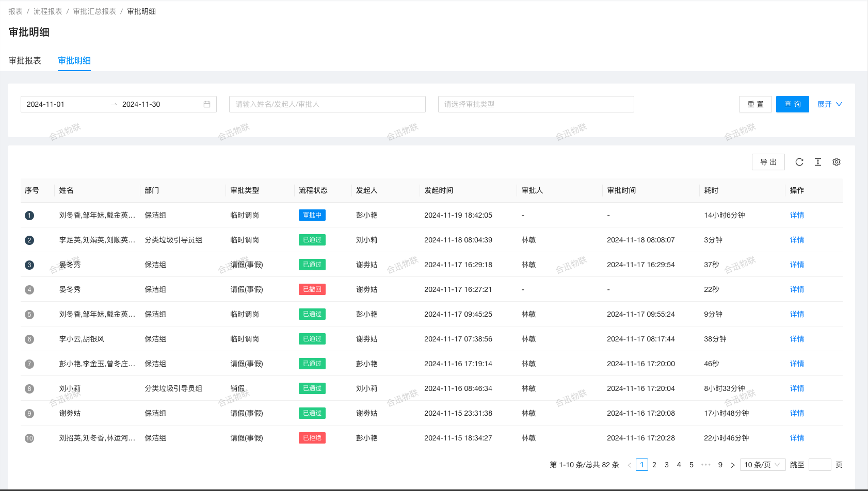Go to next page arrow
The width and height of the screenshot is (868, 491).
733,465
